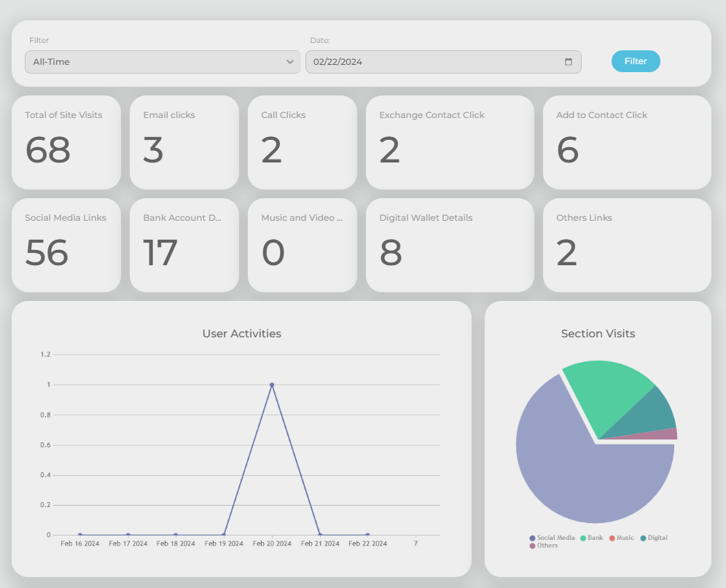Click the blue Filter button
Image resolution: width=726 pixels, height=588 pixels.
pos(636,61)
